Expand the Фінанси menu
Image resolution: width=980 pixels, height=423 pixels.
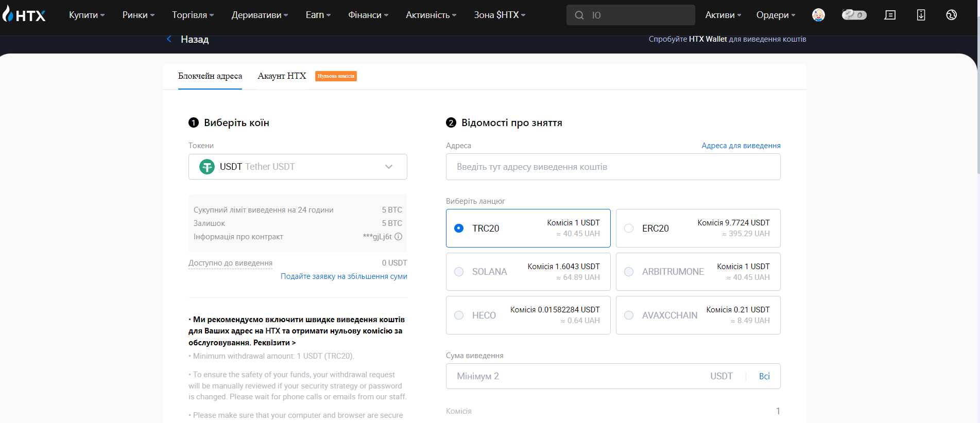point(368,15)
